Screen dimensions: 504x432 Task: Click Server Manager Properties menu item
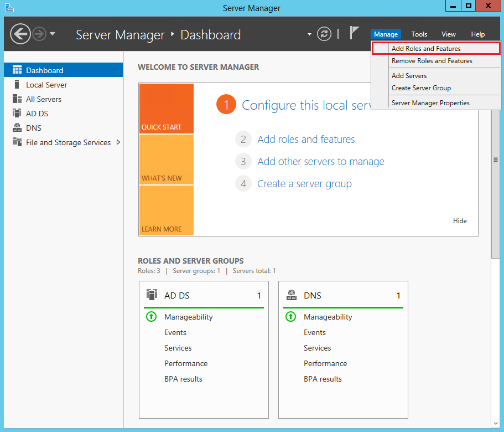pyautogui.click(x=429, y=103)
